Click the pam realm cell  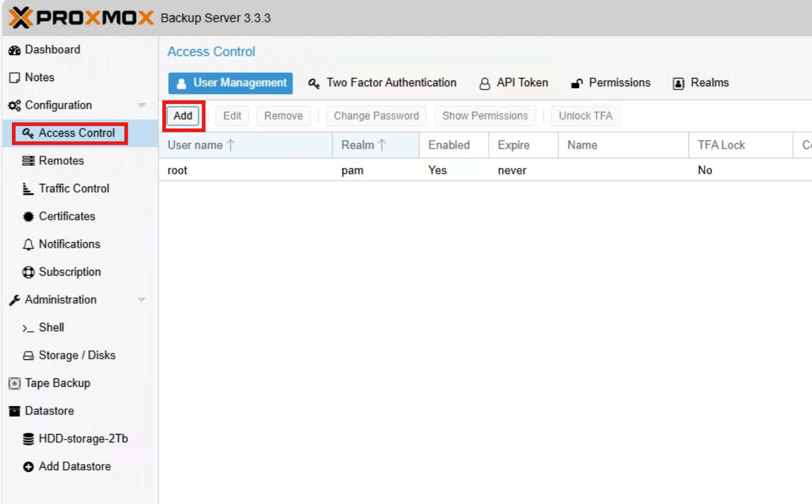pyautogui.click(x=352, y=171)
